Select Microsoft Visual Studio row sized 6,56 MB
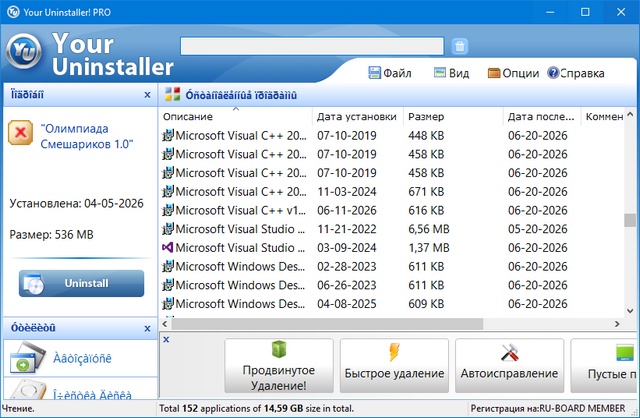Viewport: 640px width, 418px height. tap(392, 229)
